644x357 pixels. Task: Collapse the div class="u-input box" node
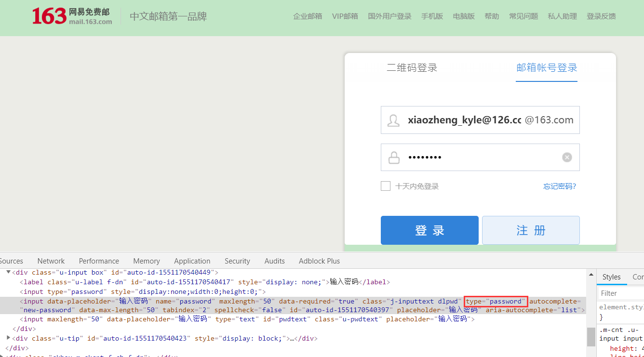9,272
